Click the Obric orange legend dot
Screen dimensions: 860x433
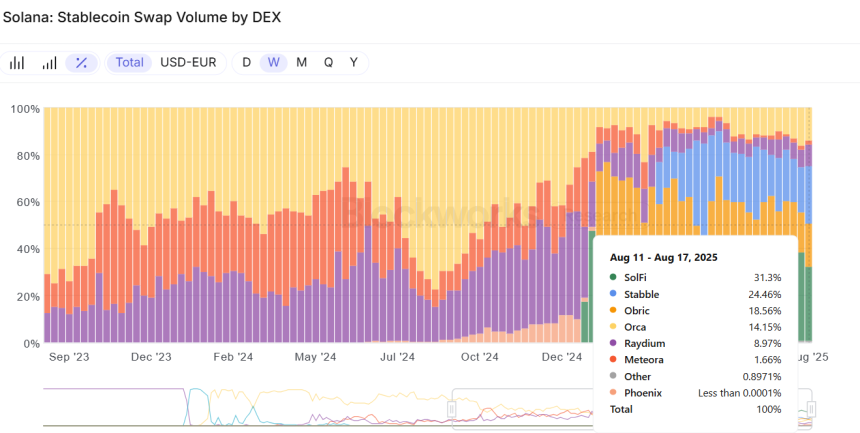tap(613, 310)
